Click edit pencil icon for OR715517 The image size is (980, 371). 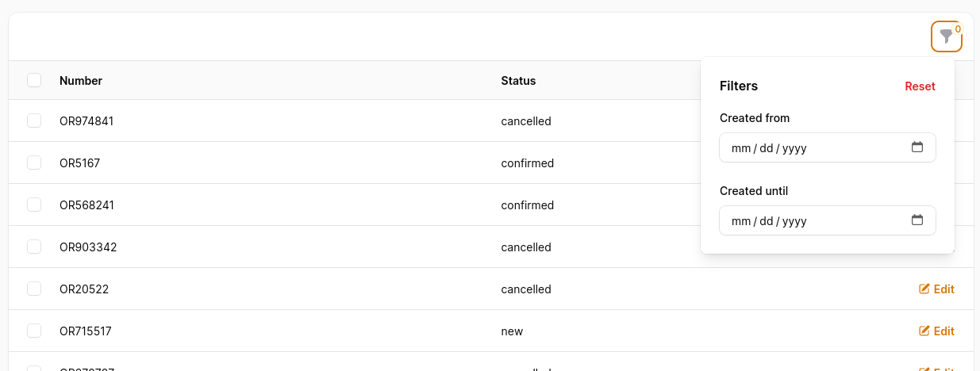(x=924, y=331)
